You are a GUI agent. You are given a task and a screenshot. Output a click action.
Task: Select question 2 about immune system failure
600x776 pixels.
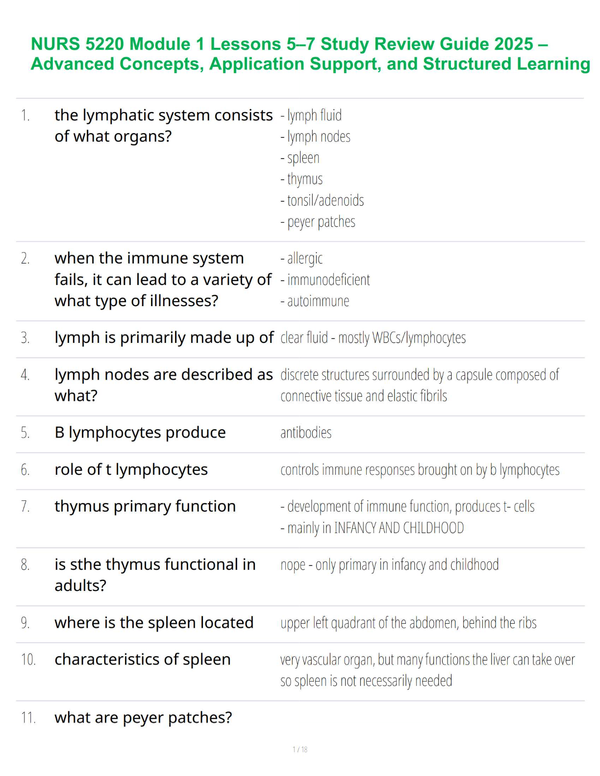[x=163, y=279]
